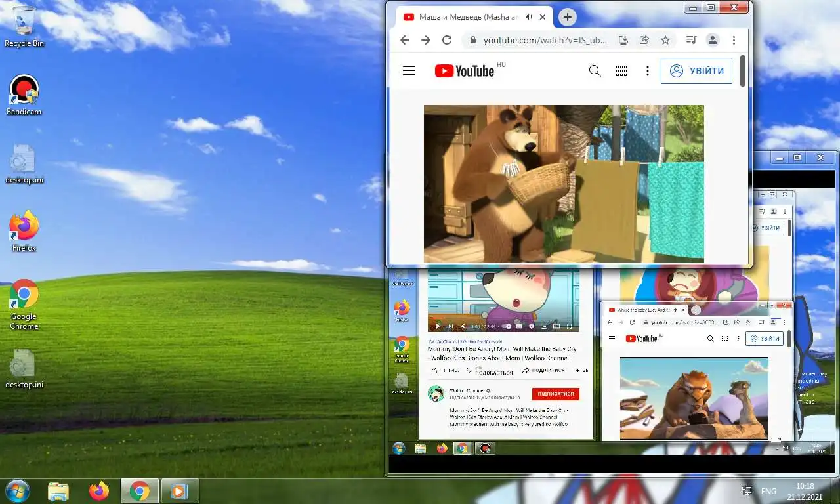This screenshot has width=840, height=504.
Task: Select desktop.ini file below Bandicam
Action: [24, 164]
